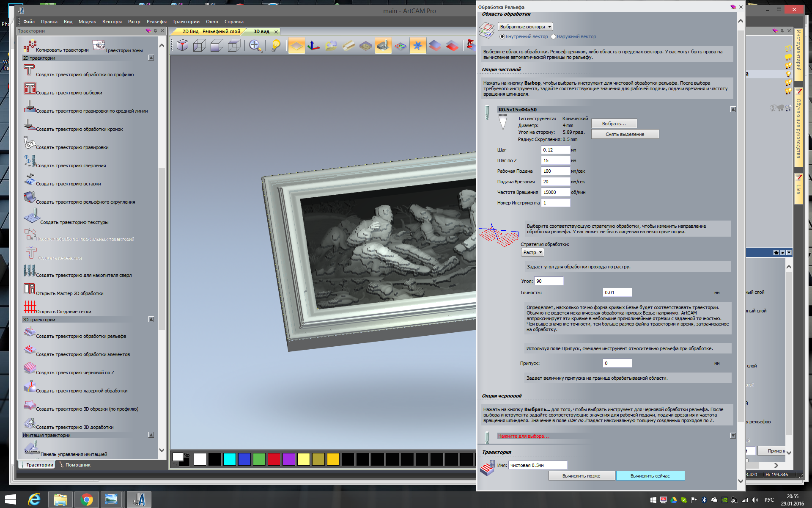Expand the roughing tool Нажмите для выбора section
This screenshot has height=508, width=812.
click(x=733, y=436)
